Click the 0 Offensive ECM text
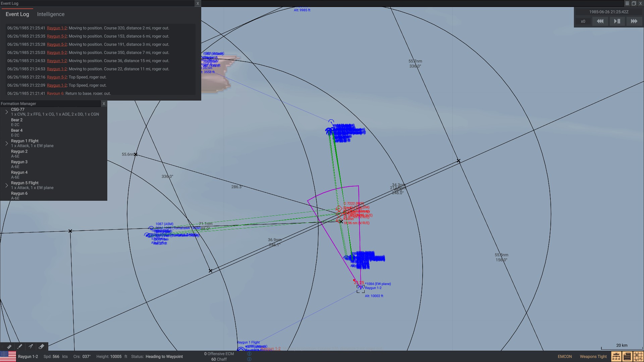This screenshot has height=362, width=644. click(x=219, y=354)
